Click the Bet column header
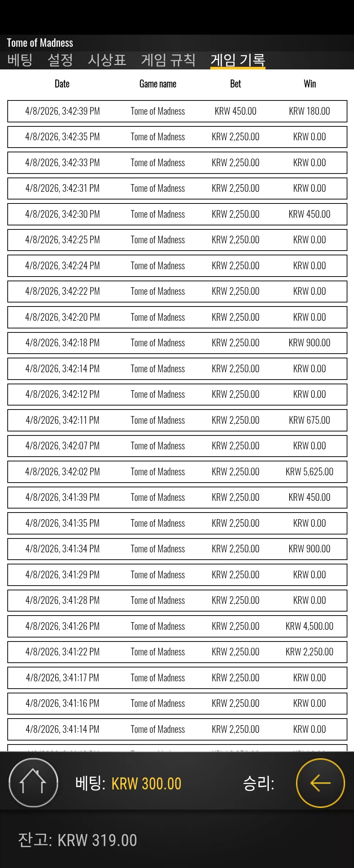The height and width of the screenshot is (868, 354). click(x=236, y=84)
